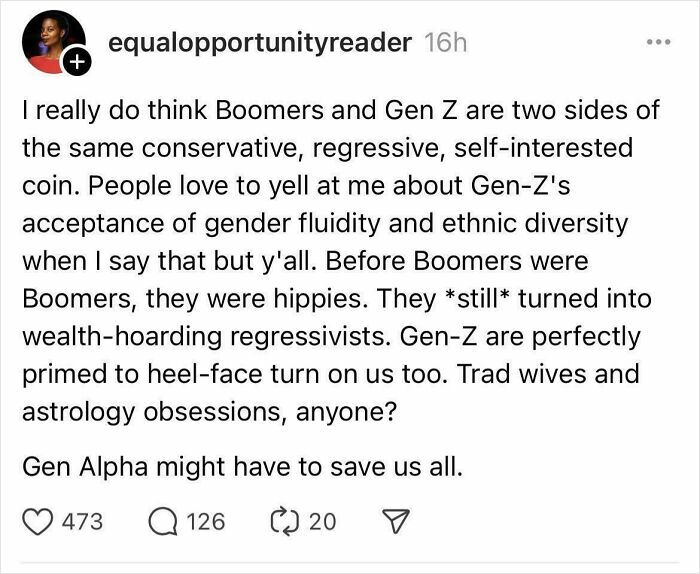
Task: Click the 16h timestamp
Action: [446, 43]
